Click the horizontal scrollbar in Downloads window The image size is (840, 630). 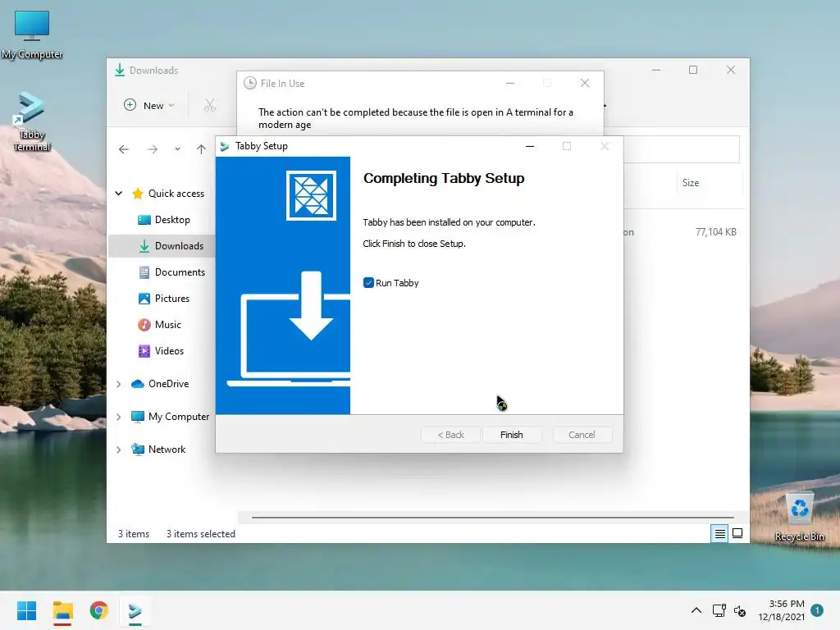[x=492, y=518]
